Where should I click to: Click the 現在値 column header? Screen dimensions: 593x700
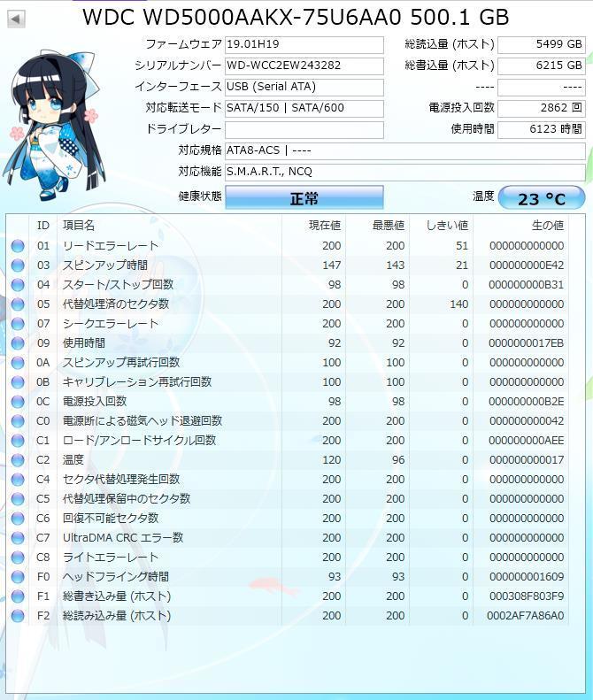click(325, 226)
